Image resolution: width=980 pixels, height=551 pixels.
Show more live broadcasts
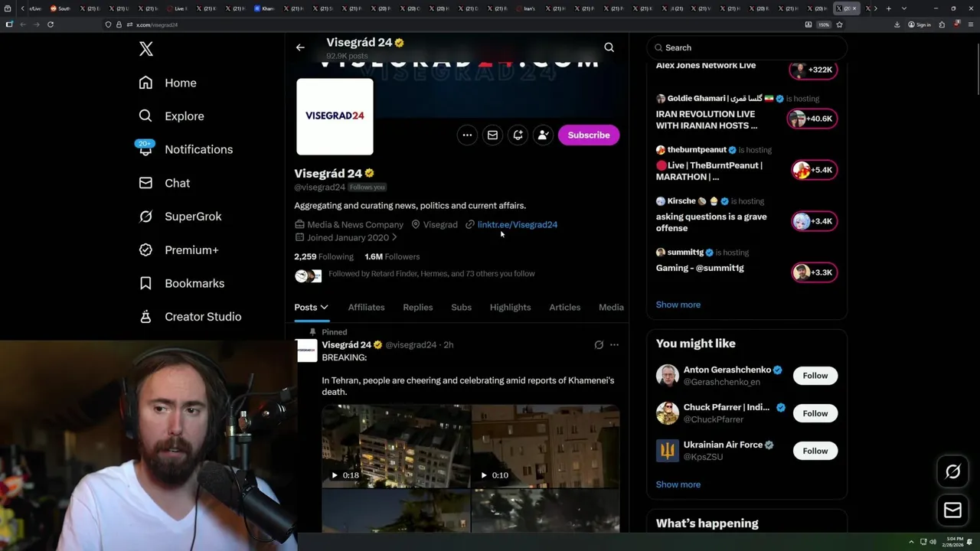pos(678,305)
